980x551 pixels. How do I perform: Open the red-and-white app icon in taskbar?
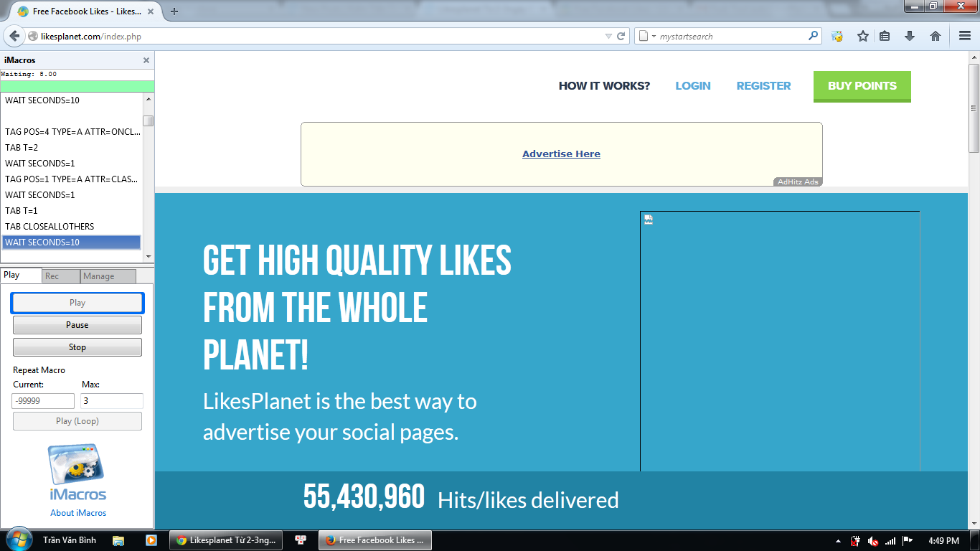(x=301, y=540)
